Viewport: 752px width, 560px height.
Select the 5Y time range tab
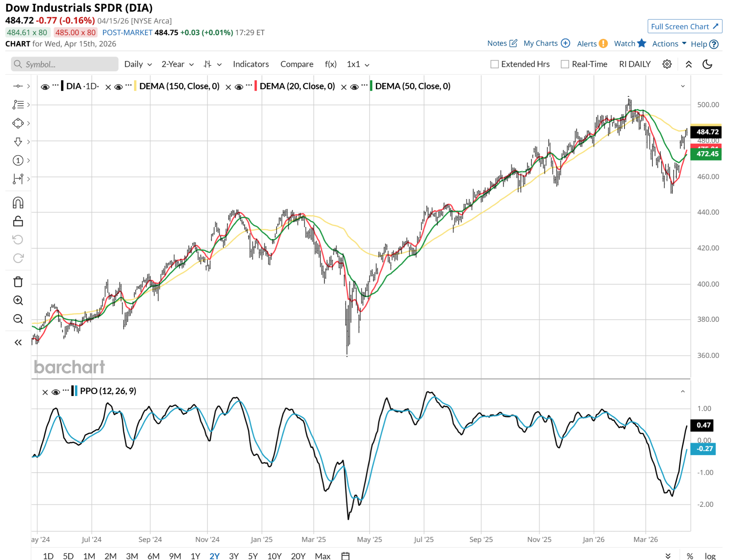point(253,556)
